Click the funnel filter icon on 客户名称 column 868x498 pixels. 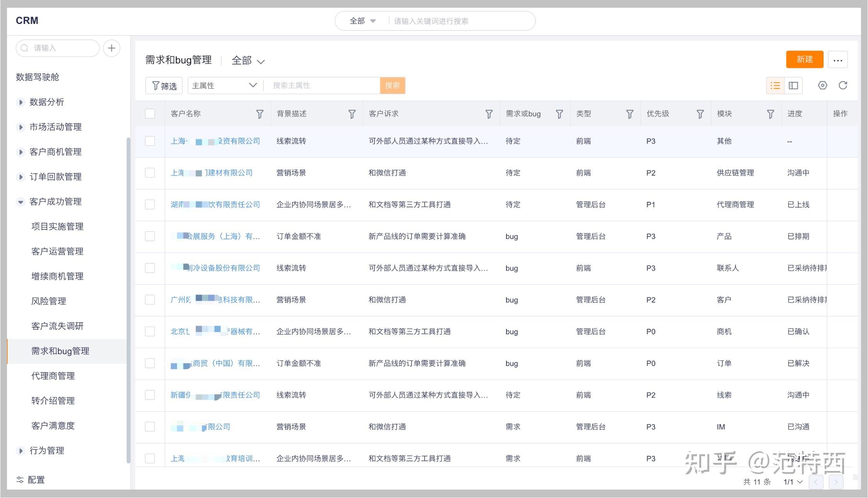click(260, 114)
